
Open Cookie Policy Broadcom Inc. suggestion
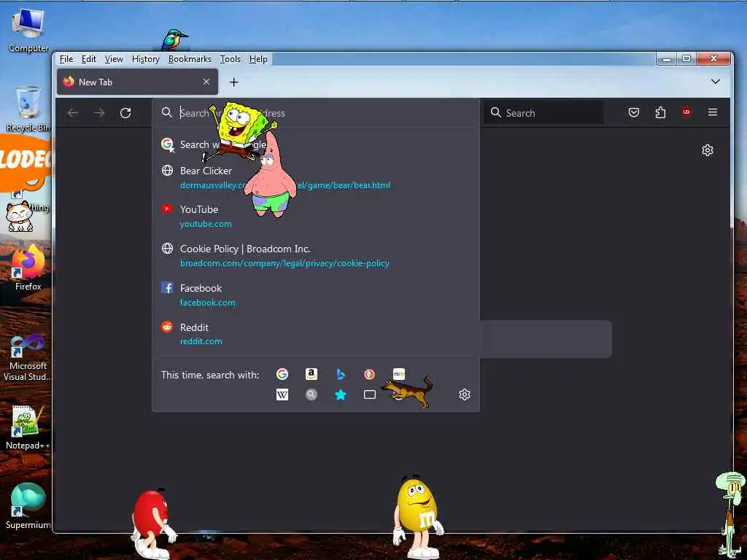pyautogui.click(x=315, y=256)
